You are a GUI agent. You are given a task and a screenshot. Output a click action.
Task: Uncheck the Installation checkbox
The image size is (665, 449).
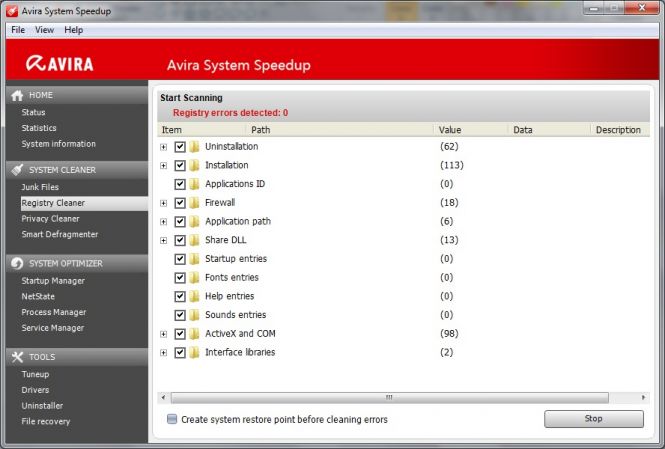(x=180, y=165)
